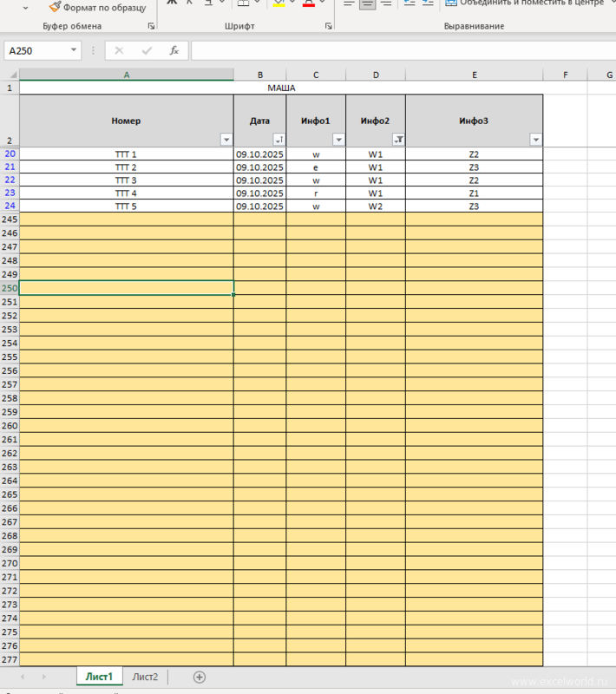Image resolution: width=616 pixels, height=694 pixels.
Task: Click the formula bar enter checkmark icon
Action: 147,51
